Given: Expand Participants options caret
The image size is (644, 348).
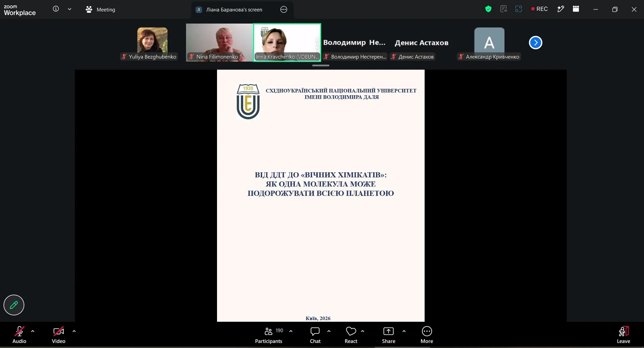Looking at the screenshot, I should [291, 331].
